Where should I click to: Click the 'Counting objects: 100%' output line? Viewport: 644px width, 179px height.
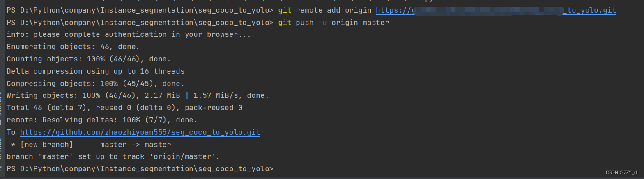pyautogui.click(x=89, y=59)
